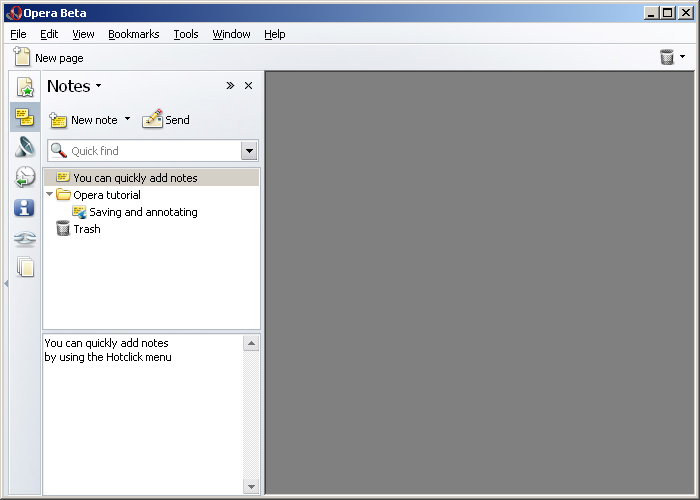Viewport: 700px width, 500px height.
Task: Click the Send button
Action: pyautogui.click(x=166, y=120)
